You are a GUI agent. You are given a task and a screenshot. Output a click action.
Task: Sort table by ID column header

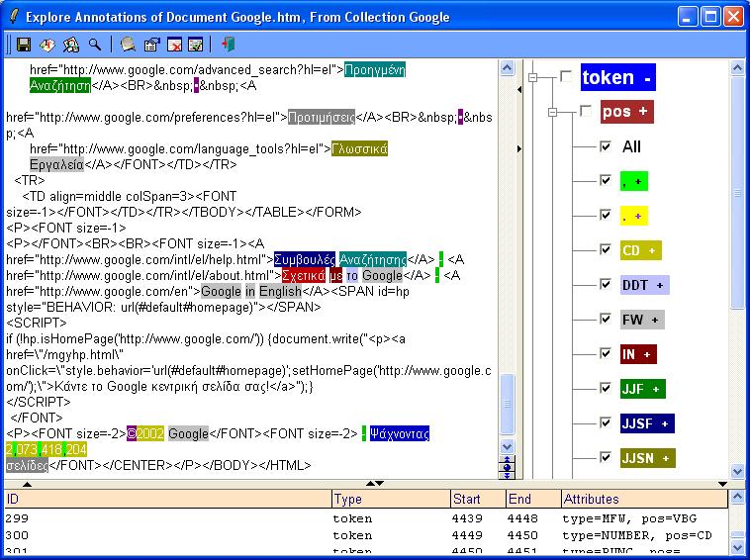coord(168,499)
